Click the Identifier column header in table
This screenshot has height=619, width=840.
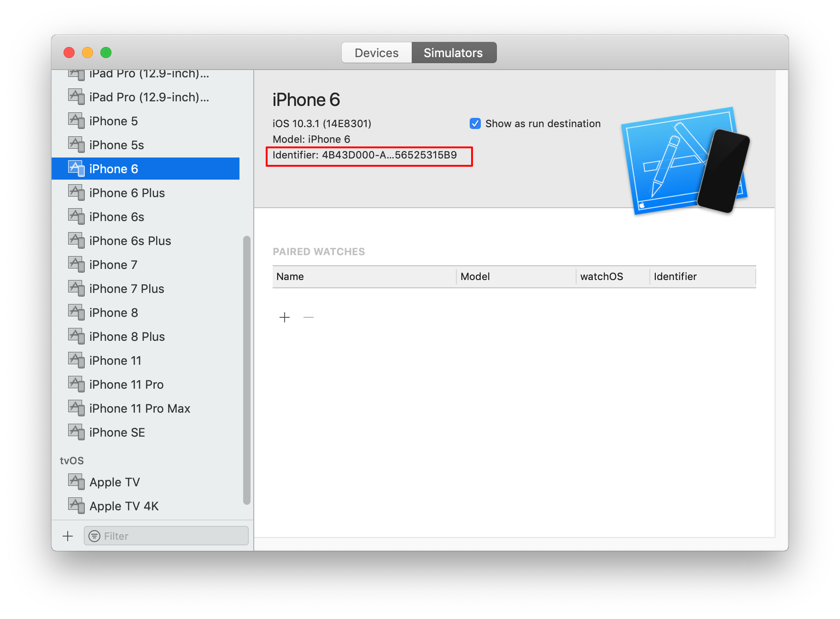point(703,277)
